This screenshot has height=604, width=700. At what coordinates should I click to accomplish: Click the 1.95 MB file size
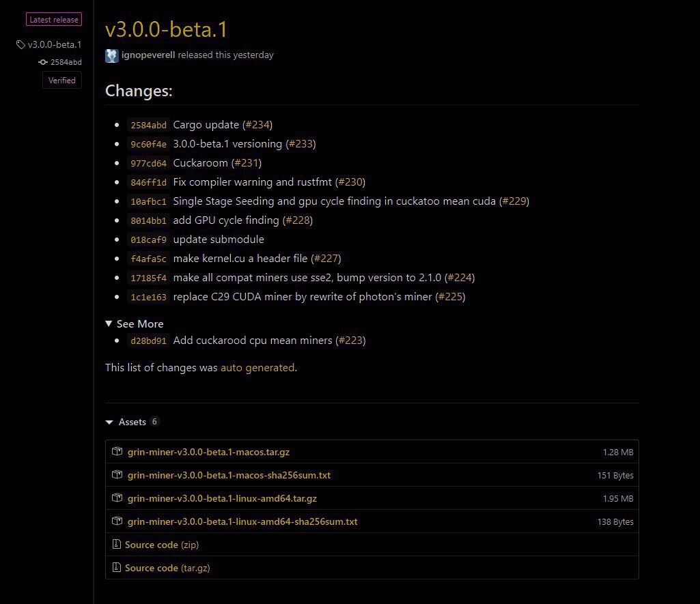tap(618, 499)
